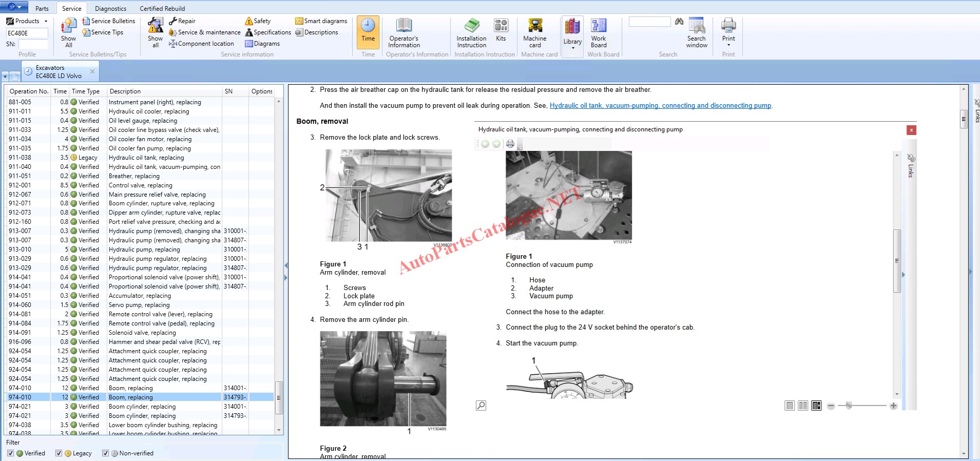Image resolution: width=980 pixels, height=461 pixels.
Task: Toggle the Legacy filter checkbox
Action: 59,453
